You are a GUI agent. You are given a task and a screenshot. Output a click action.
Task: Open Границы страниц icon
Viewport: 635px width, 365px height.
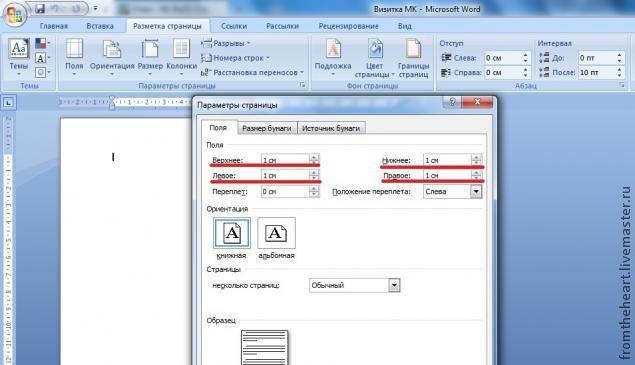click(x=413, y=49)
